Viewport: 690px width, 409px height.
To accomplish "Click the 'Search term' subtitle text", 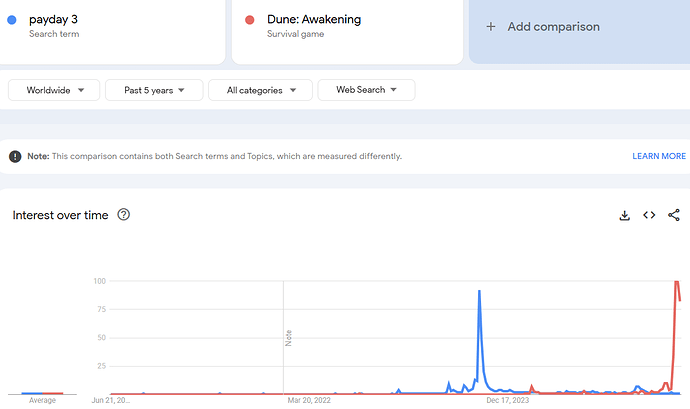I will point(54,34).
